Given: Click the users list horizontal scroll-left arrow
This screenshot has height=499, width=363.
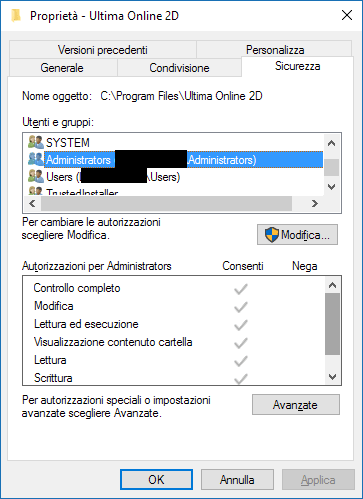Looking at the screenshot, I should [32, 203].
